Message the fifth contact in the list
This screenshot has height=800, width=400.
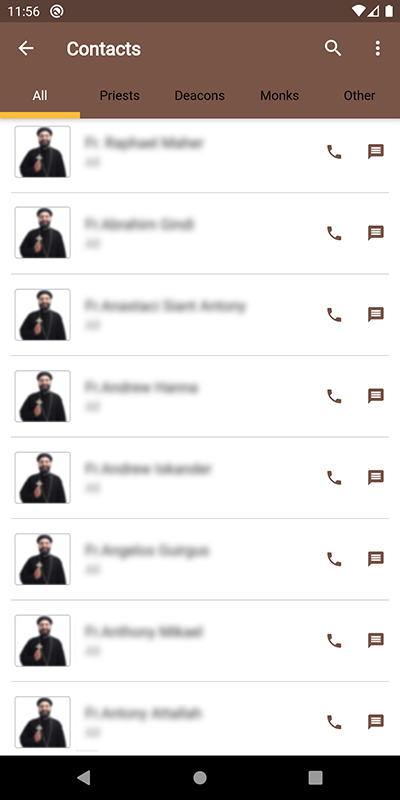(x=376, y=478)
